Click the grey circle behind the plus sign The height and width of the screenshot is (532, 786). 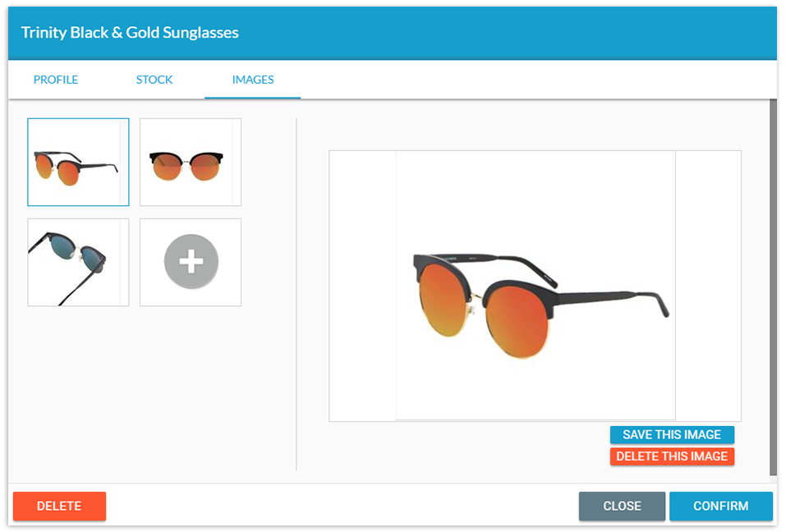[x=191, y=262]
